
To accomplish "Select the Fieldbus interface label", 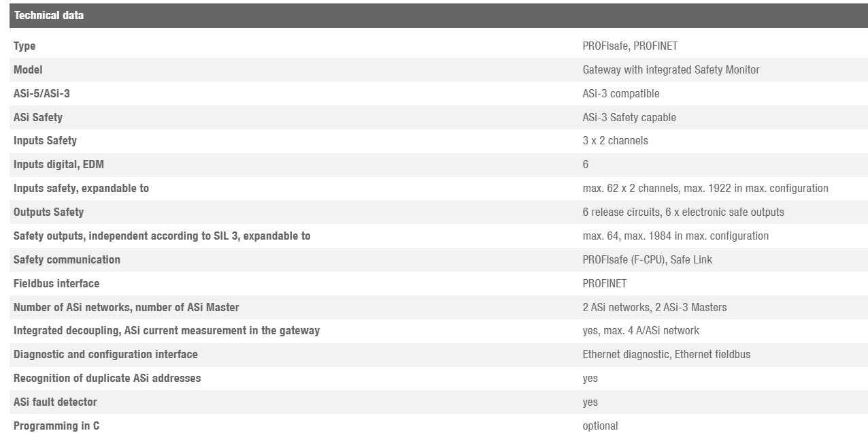I will (56, 284).
